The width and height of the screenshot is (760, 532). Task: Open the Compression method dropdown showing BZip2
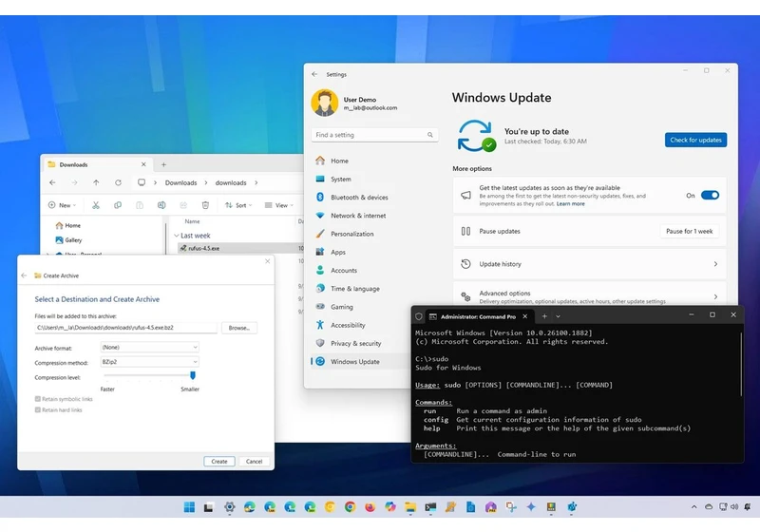[x=149, y=362]
